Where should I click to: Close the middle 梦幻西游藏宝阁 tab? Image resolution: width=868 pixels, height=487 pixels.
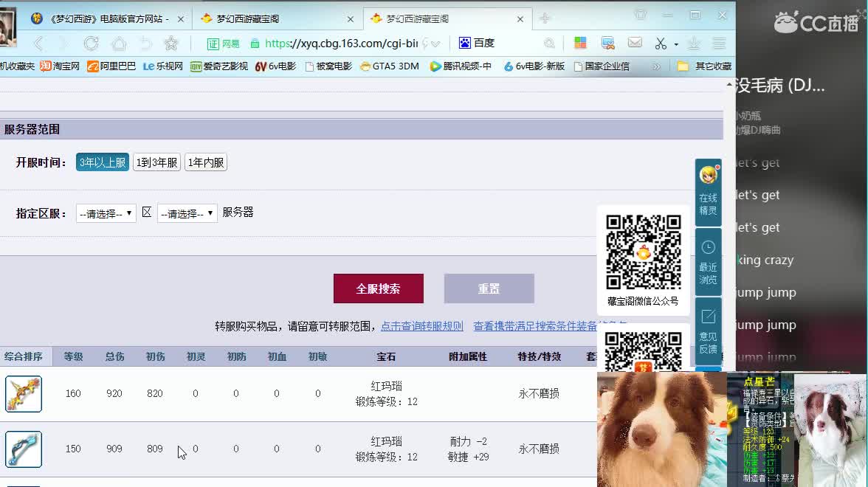351,19
